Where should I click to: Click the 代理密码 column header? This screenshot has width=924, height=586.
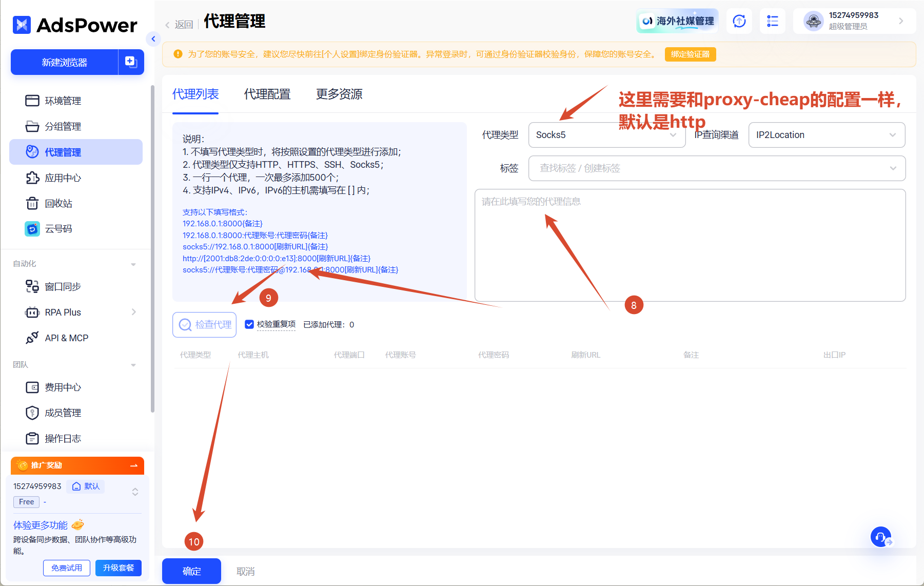coord(494,355)
